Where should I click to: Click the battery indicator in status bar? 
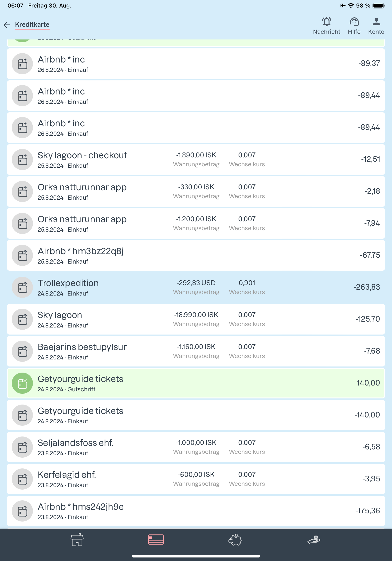[379, 6]
